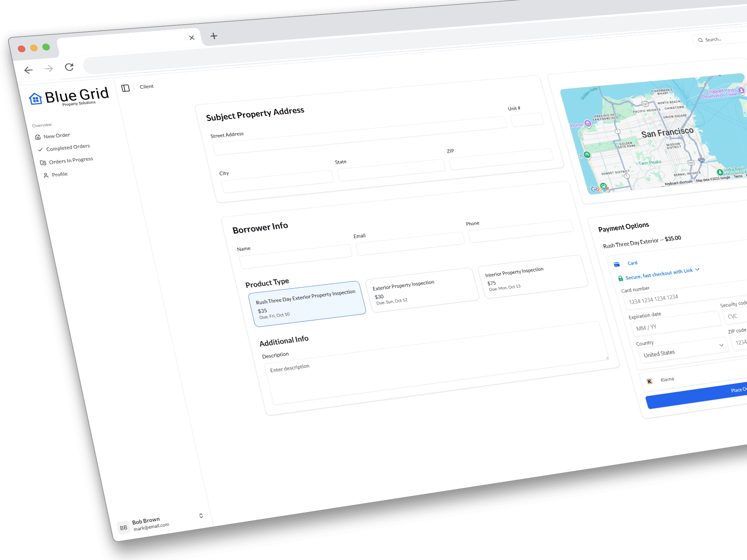Open the Country dropdown showing United States
Image resolution: width=747 pixels, height=560 pixels.
pyautogui.click(x=683, y=351)
